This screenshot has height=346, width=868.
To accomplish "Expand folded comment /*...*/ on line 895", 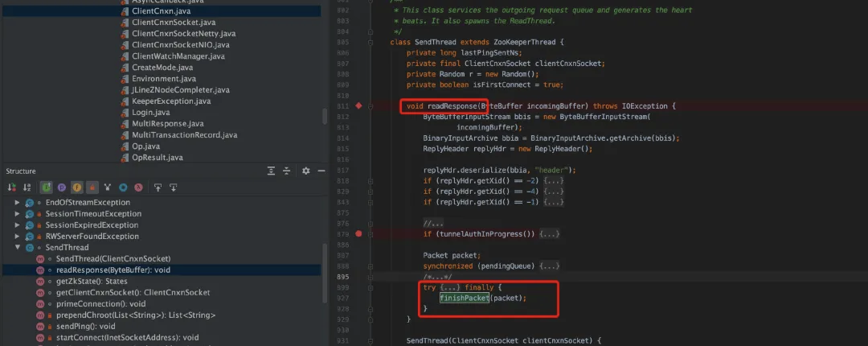I will tap(438, 277).
